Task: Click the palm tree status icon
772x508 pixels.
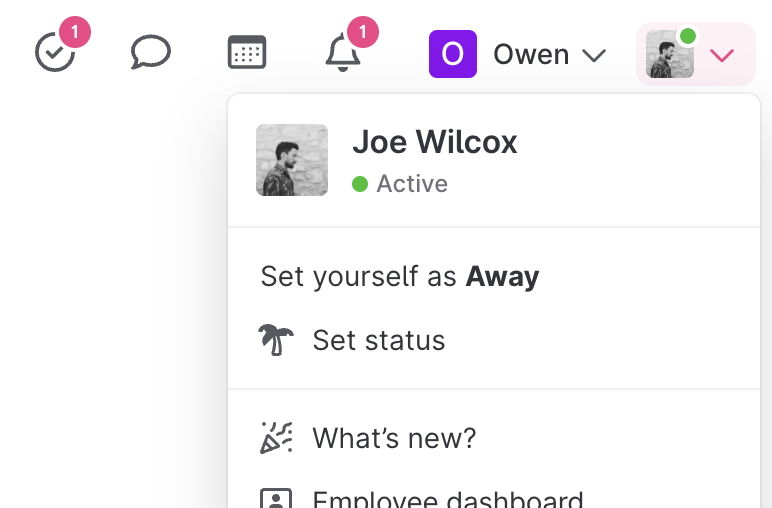Action: pos(276,340)
